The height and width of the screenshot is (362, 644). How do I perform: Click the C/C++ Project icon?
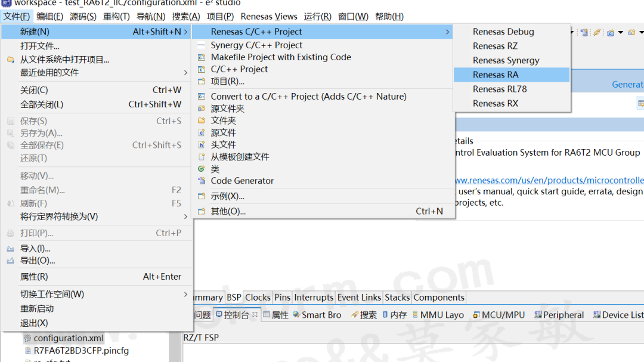coord(202,69)
